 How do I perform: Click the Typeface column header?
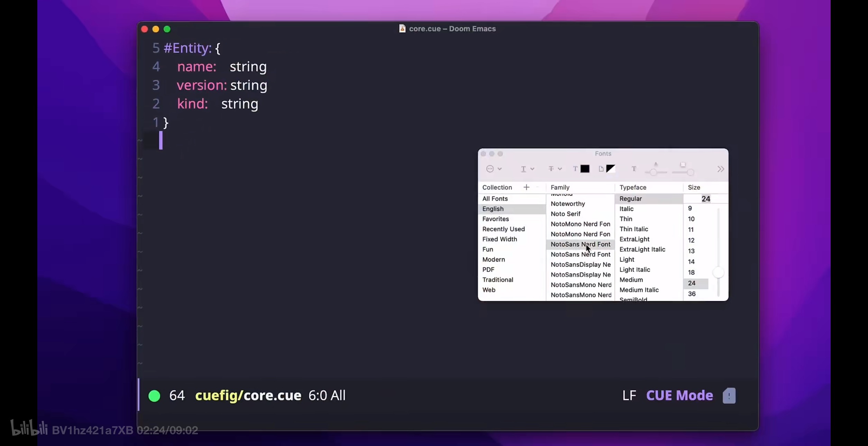633,187
